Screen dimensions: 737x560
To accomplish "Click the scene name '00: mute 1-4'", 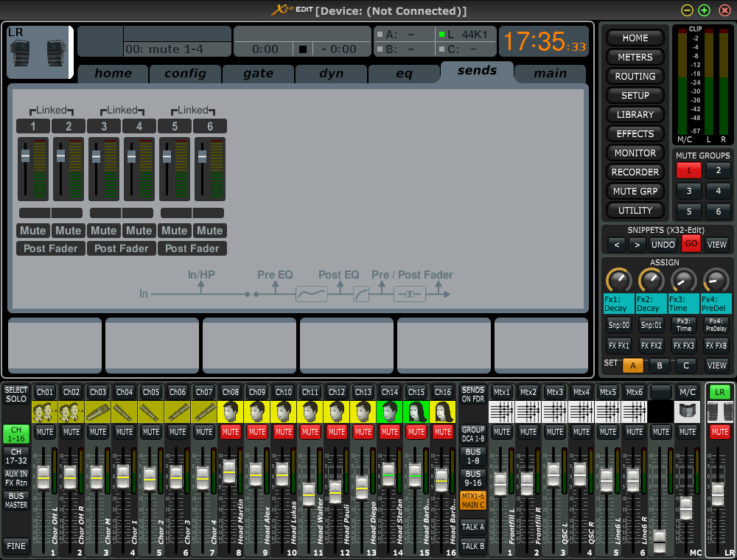I will click(x=165, y=49).
